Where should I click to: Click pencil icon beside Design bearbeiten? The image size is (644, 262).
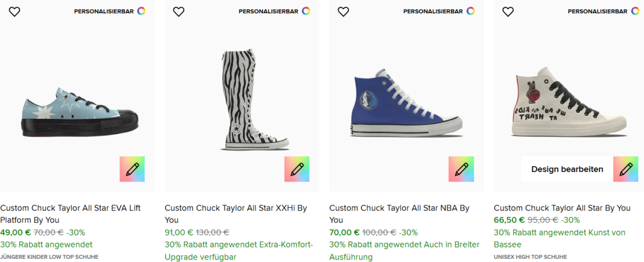pos(626,169)
